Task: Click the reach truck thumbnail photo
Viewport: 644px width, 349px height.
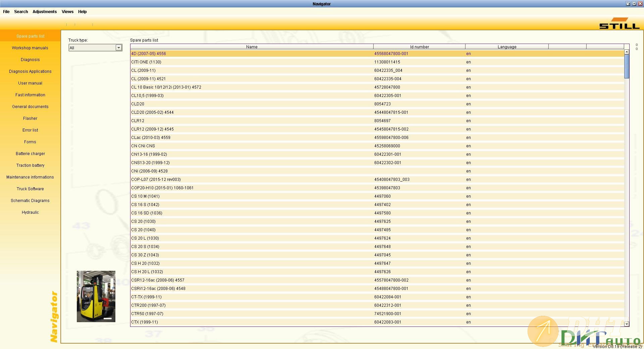Action: click(x=96, y=296)
